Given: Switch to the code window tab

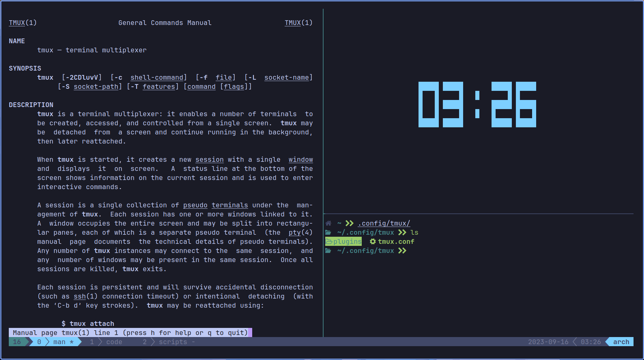Looking at the screenshot, I should click(x=114, y=342).
